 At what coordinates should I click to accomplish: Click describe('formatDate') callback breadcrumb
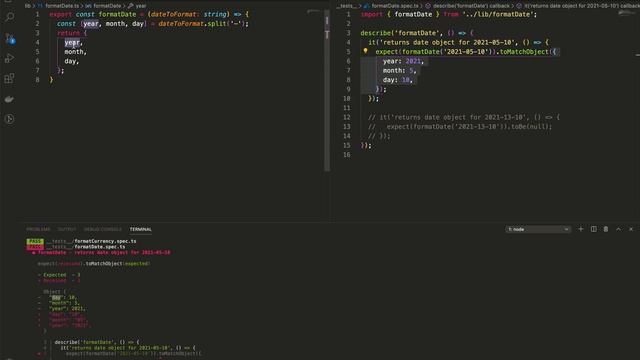pyautogui.click(x=471, y=6)
